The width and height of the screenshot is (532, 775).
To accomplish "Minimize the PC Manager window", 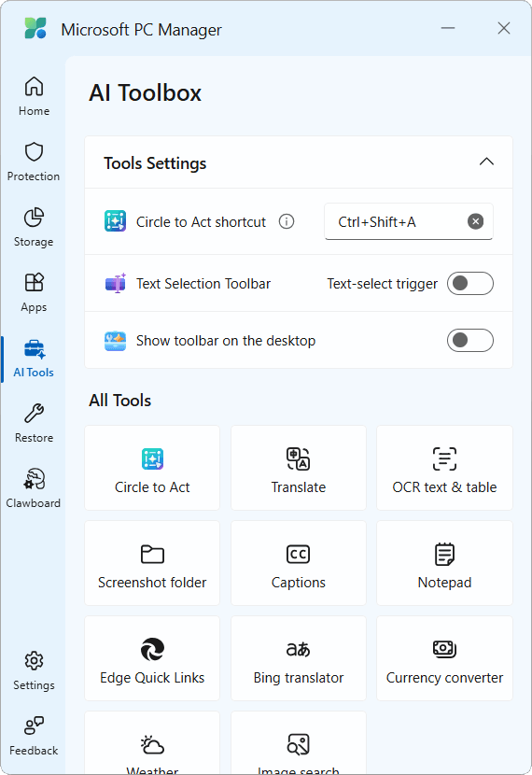I will (x=447, y=28).
